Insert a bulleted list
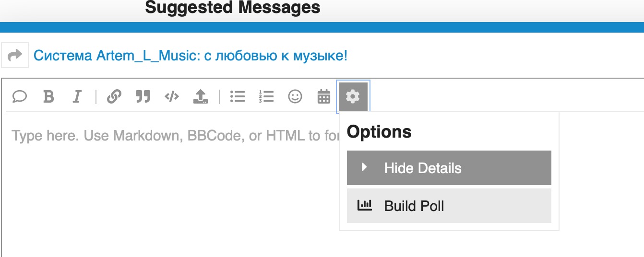Viewport: 644px width, 257px height. (238, 97)
